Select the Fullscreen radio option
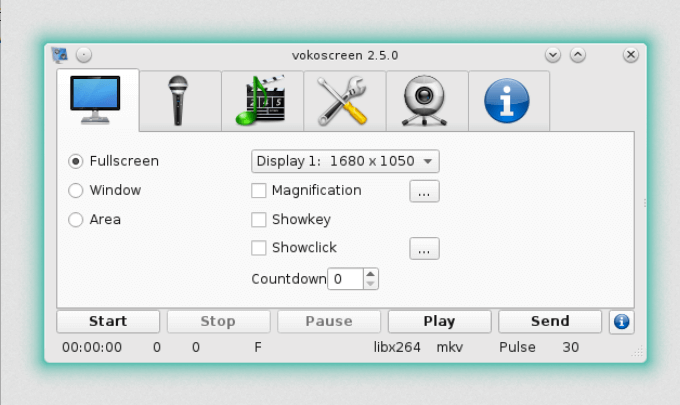 coord(76,161)
